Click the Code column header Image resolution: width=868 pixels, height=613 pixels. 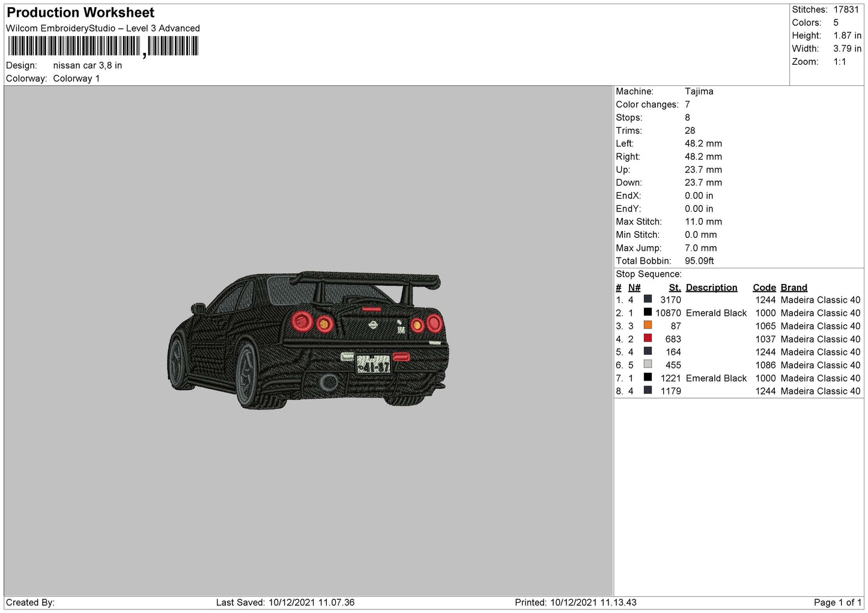coord(764,288)
